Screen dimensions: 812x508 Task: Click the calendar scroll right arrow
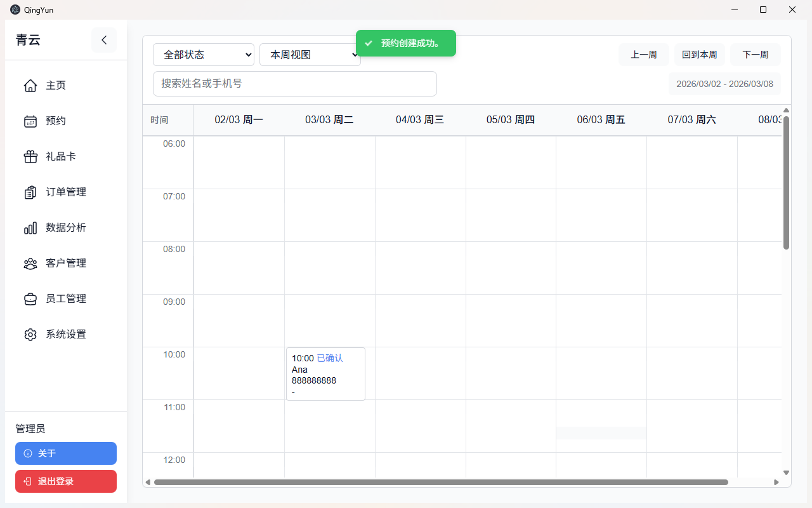776,482
